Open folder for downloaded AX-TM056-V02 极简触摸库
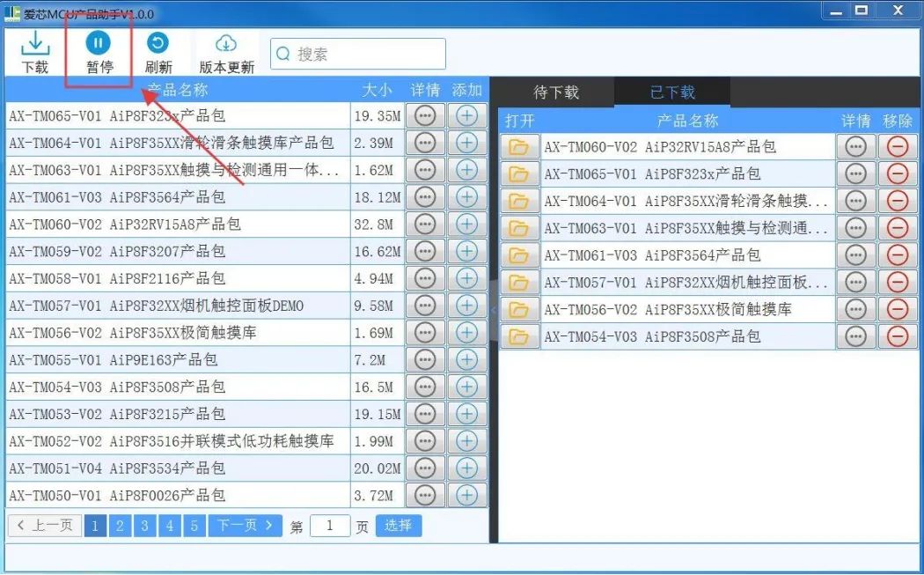The height and width of the screenshot is (575, 924). tap(519, 309)
